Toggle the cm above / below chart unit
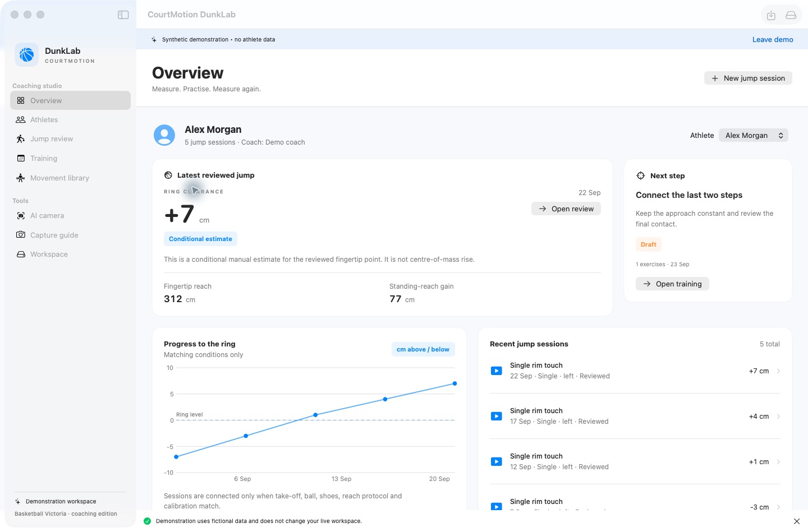 pos(423,349)
